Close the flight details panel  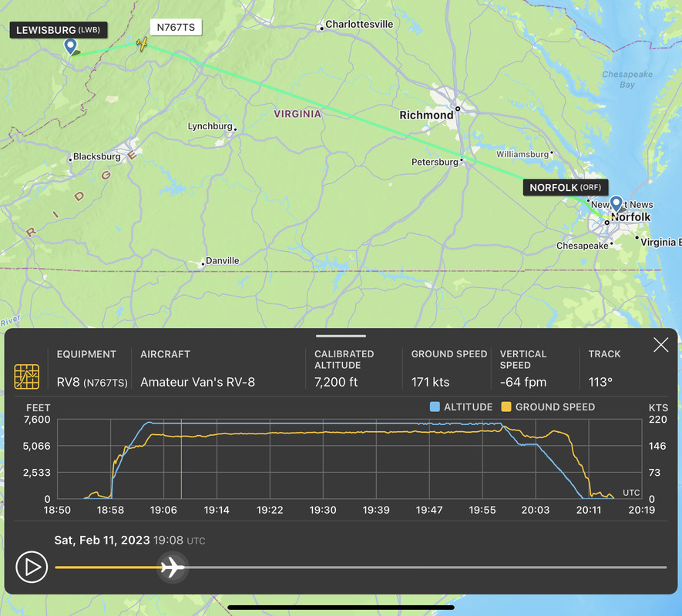coord(660,345)
